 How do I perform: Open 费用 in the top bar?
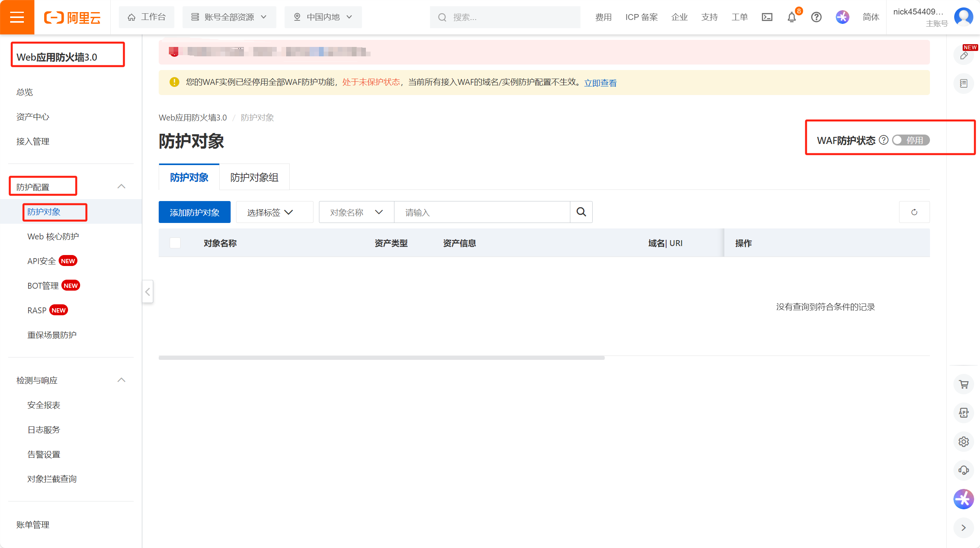click(603, 17)
